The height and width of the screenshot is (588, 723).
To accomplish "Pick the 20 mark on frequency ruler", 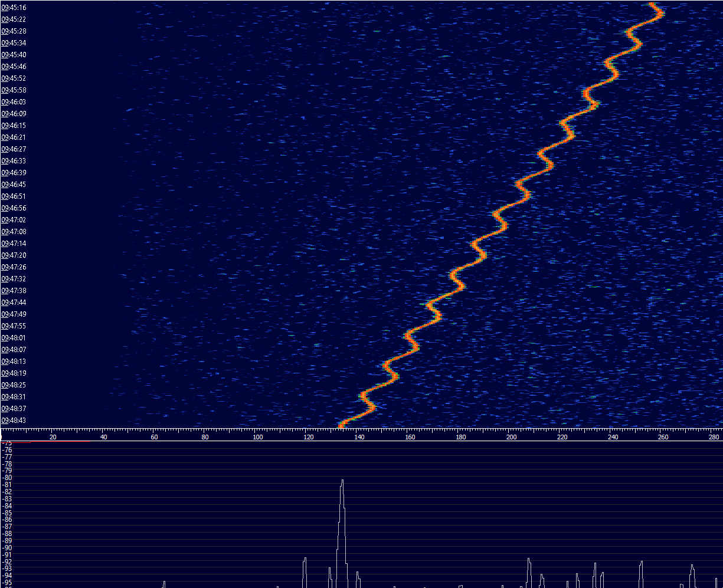I will (x=53, y=437).
